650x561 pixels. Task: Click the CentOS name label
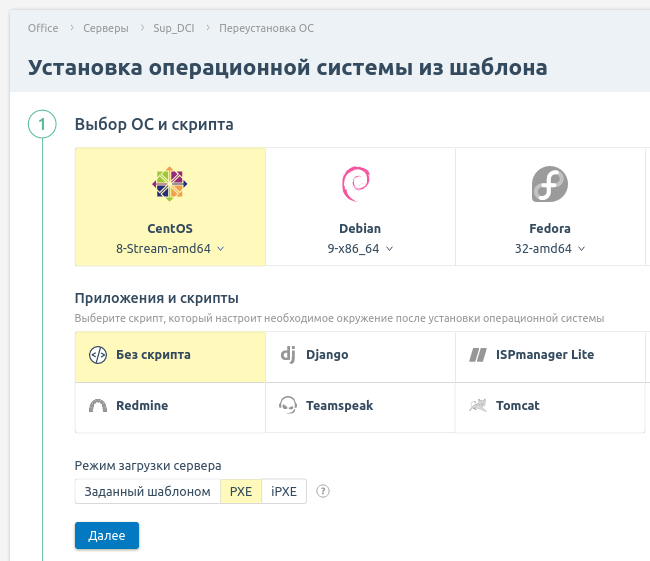coord(170,228)
